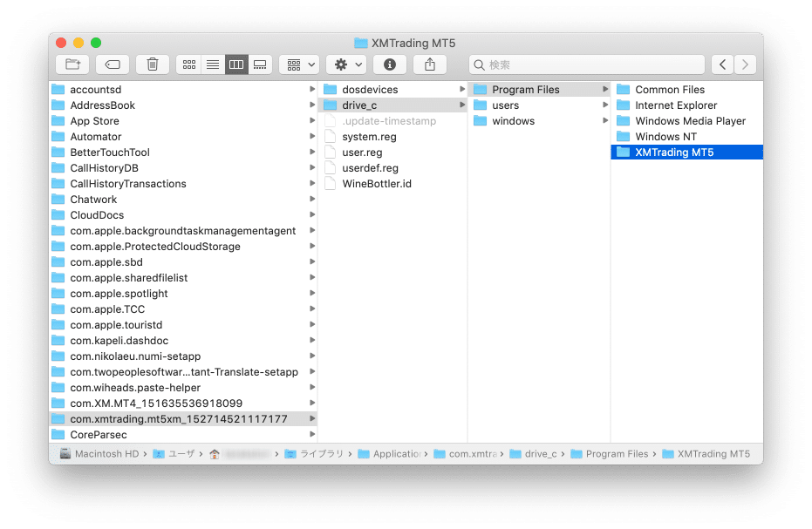Select the .update-timestamp file
This screenshot has width=812, height=529.
[x=393, y=120]
